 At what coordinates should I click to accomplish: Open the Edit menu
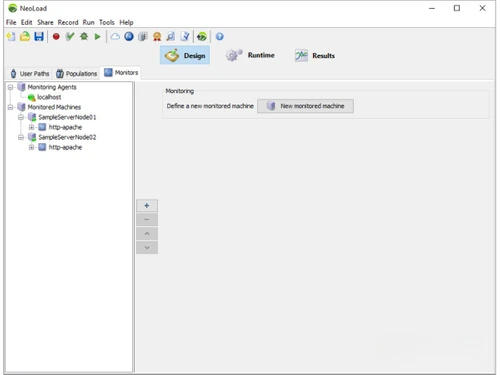point(27,22)
